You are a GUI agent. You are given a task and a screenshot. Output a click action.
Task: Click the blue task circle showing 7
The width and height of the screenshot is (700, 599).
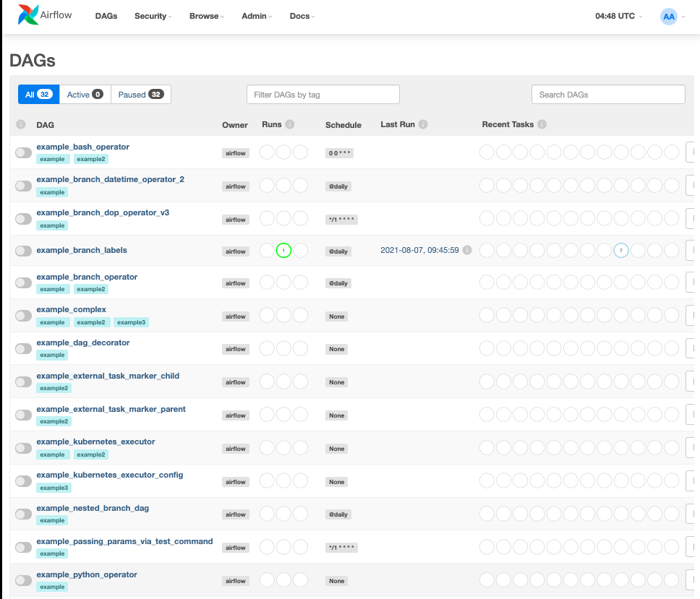pos(620,251)
